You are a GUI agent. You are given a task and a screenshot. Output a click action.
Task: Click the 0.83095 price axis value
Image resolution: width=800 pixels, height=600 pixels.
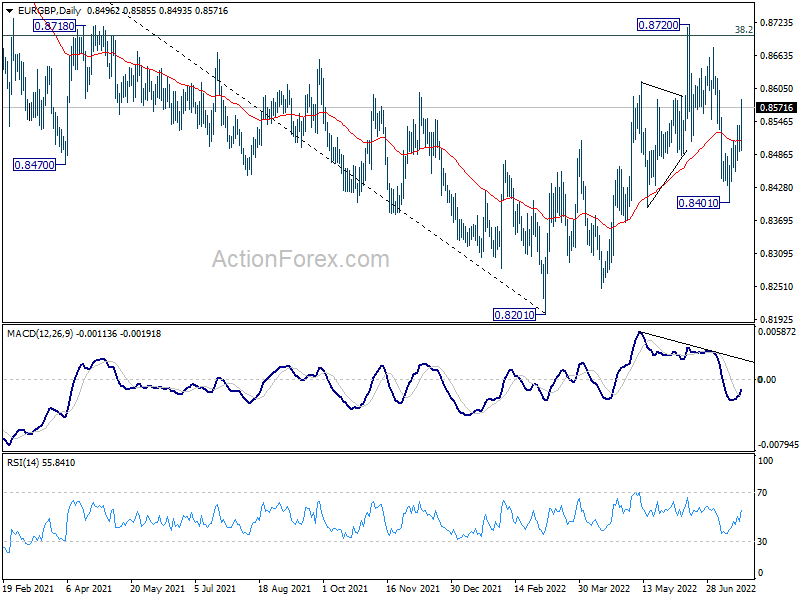click(x=777, y=254)
